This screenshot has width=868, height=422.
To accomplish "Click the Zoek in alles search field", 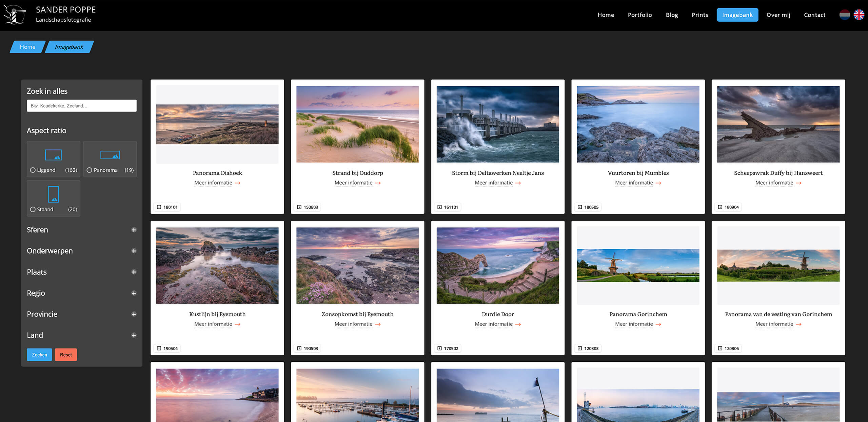I will 81,105.
